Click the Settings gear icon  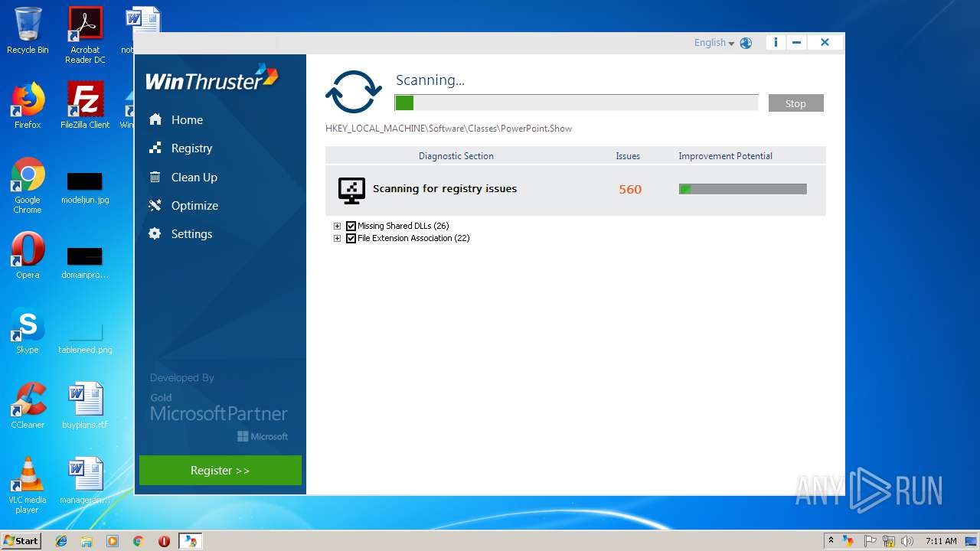click(155, 233)
